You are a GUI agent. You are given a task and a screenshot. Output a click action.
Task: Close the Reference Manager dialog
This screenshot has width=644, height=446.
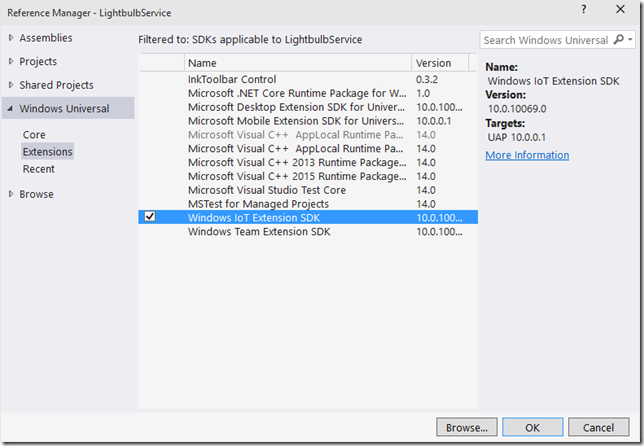click(620, 9)
